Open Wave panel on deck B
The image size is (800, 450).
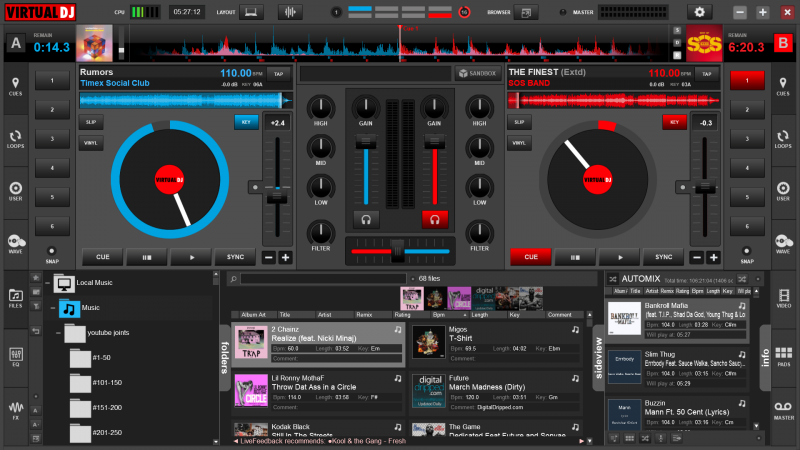pos(783,244)
